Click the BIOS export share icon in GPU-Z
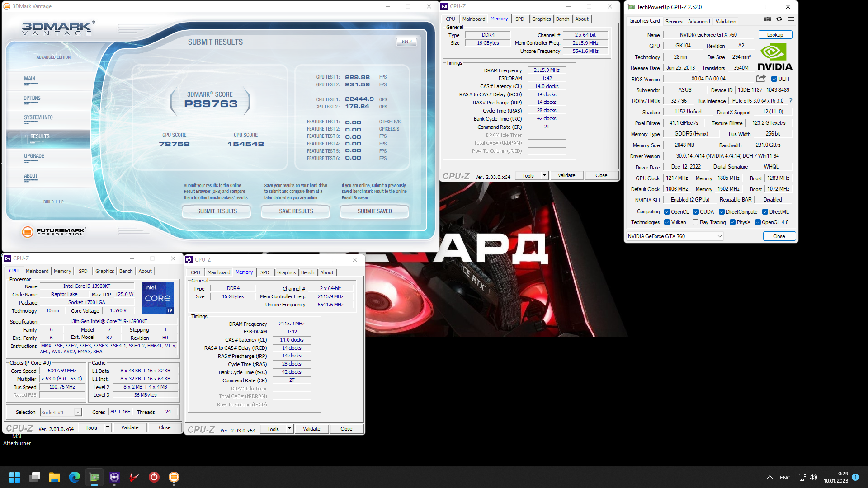868x488 pixels. (x=761, y=79)
